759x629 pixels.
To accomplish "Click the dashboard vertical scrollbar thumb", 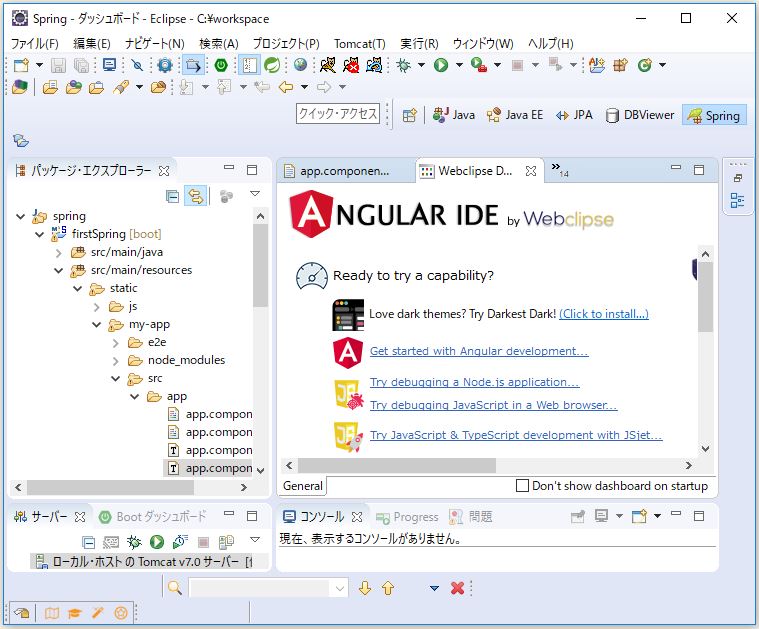I will (x=705, y=297).
